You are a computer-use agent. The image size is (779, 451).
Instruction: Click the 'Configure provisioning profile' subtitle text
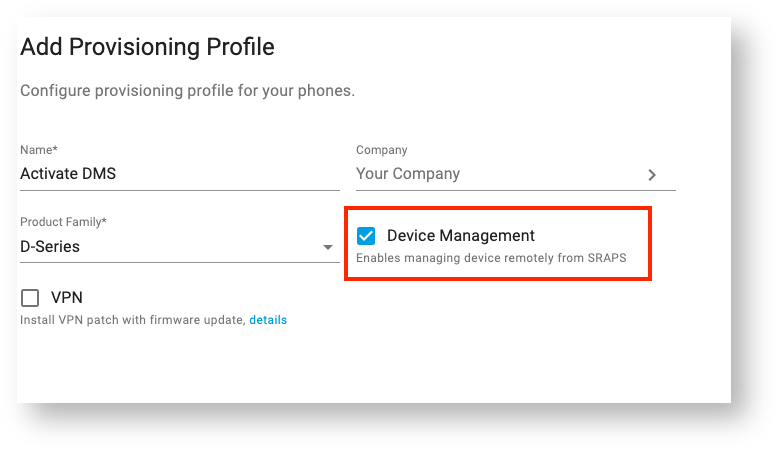[x=187, y=91]
